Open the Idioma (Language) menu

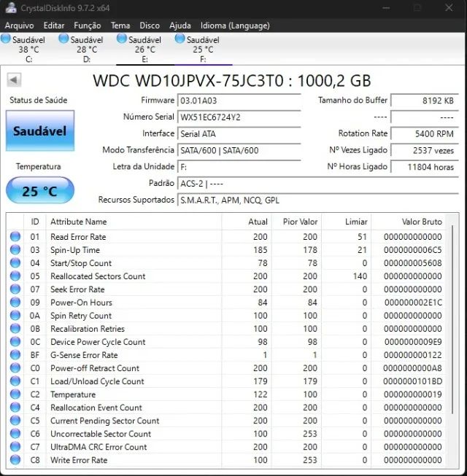click(x=235, y=26)
